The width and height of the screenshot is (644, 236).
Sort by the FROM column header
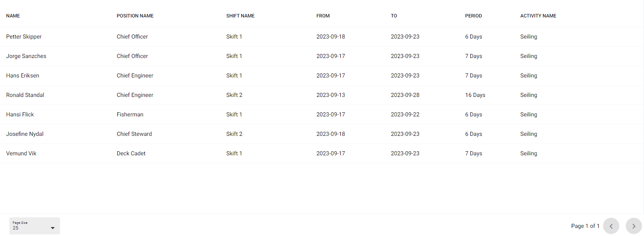click(323, 16)
